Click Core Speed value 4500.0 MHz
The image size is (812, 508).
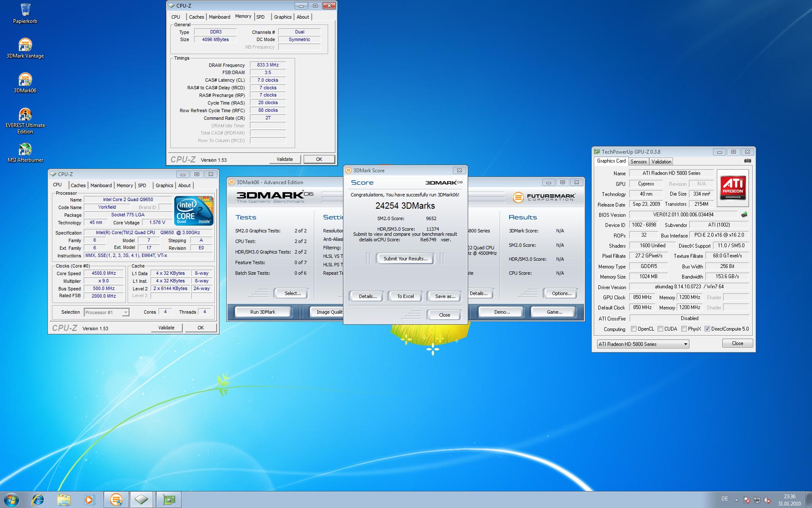(x=104, y=273)
